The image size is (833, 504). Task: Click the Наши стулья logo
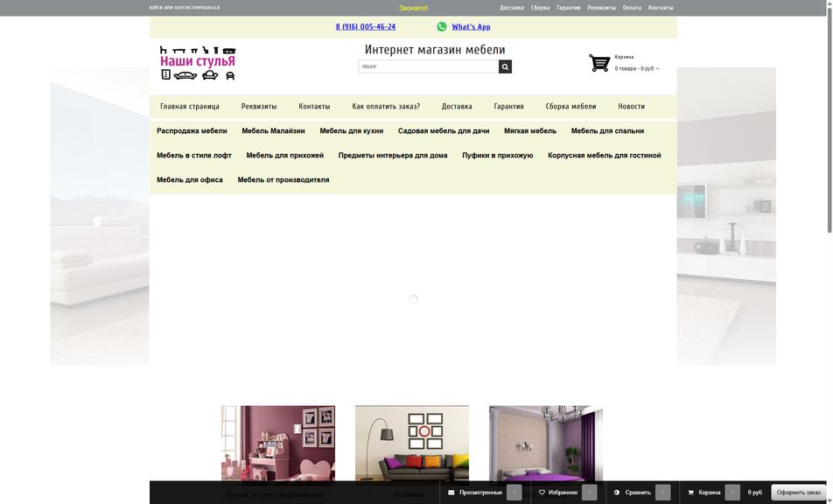point(198,63)
